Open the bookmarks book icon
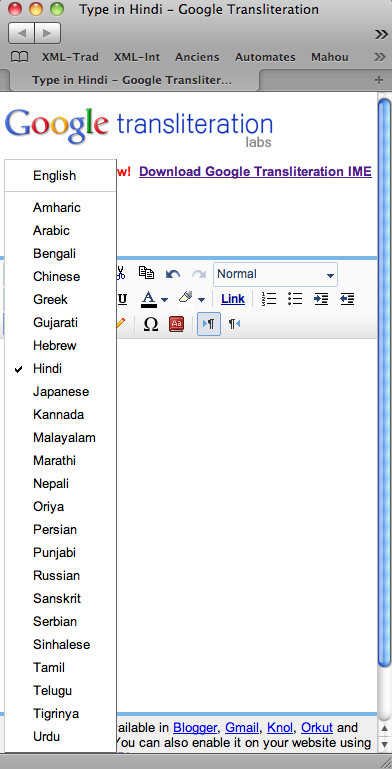The height and width of the screenshot is (769, 392). point(20,57)
